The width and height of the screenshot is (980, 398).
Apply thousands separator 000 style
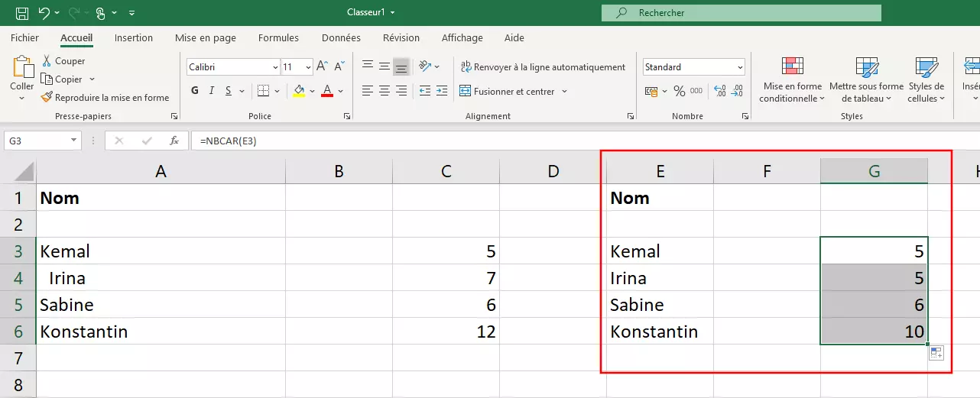coord(696,91)
